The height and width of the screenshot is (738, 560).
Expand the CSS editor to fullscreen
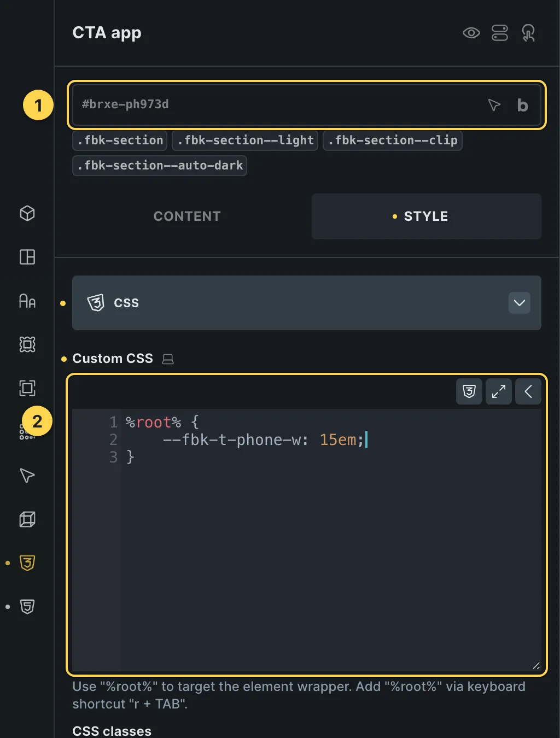pos(499,391)
